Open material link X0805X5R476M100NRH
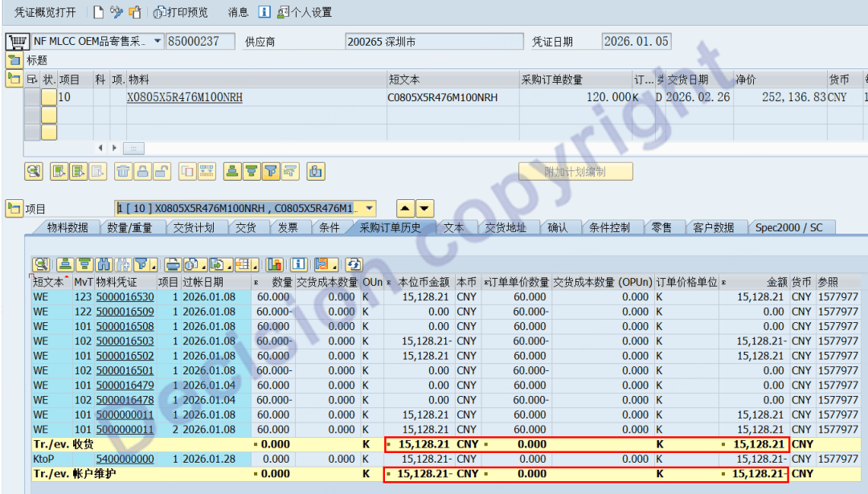The image size is (868, 494). tap(185, 97)
